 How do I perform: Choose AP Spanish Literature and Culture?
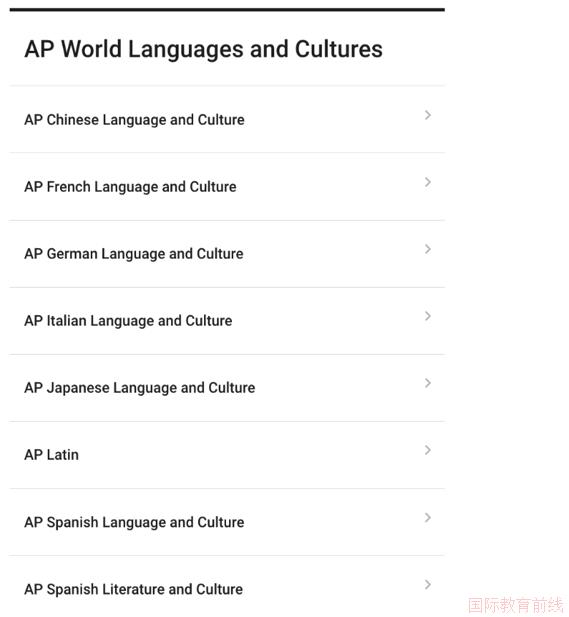pyautogui.click(x=133, y=589)
